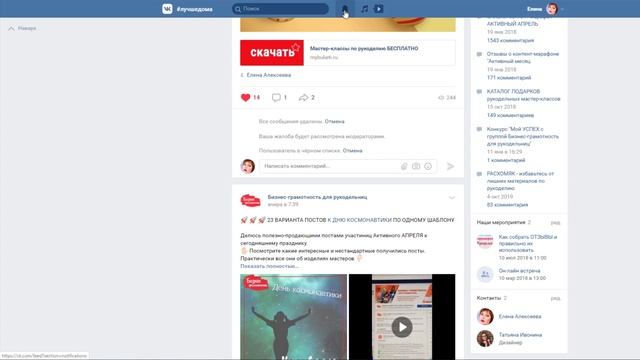Open the video player icon in header
Viewport: 640px width, 360px height.
click(379, 9)
